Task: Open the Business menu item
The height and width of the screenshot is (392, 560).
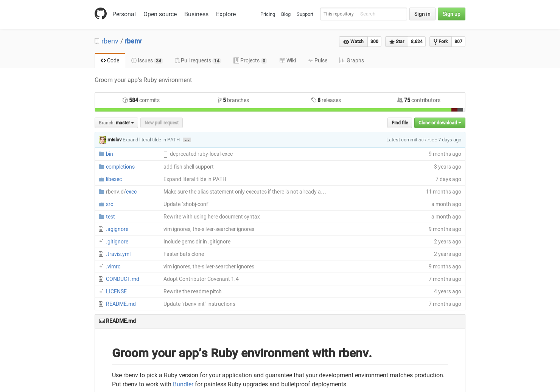Action: pos(196,14)
